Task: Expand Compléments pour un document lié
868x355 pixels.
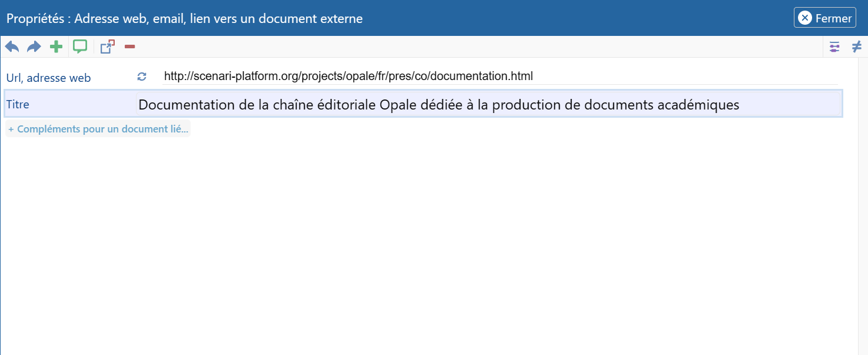Action: pyautogui.click(x=98, y=129)
